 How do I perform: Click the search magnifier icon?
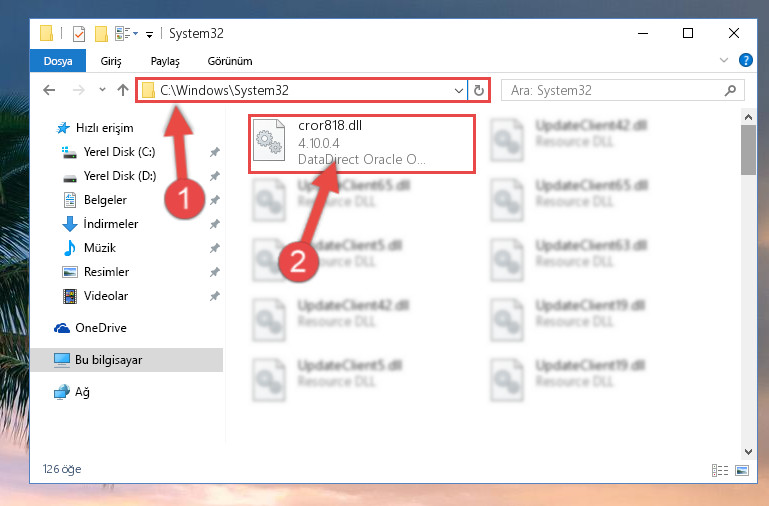coord(730,90)
